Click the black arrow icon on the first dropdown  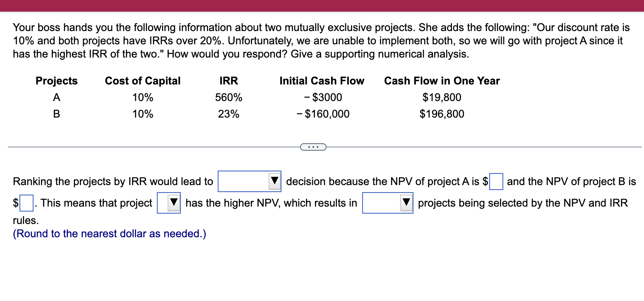[274, 181]
